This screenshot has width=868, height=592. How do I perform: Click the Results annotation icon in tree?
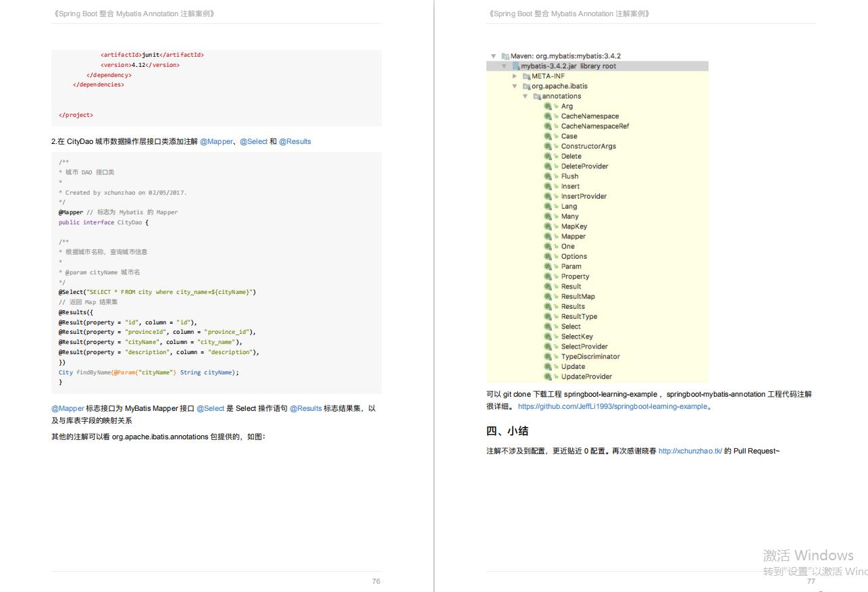pos(548,306)
